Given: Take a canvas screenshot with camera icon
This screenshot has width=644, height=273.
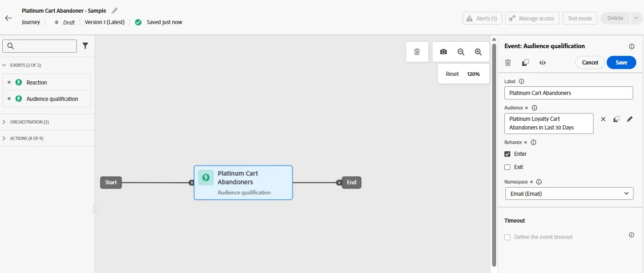Looking at the screenshot, I should 443,52.
